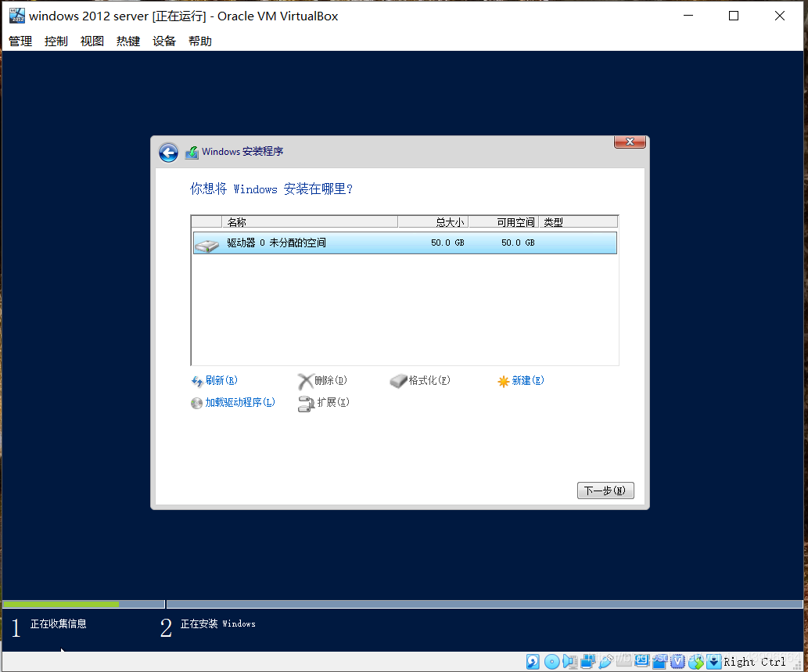Click the display monitor status icon

tap(641, 662)
